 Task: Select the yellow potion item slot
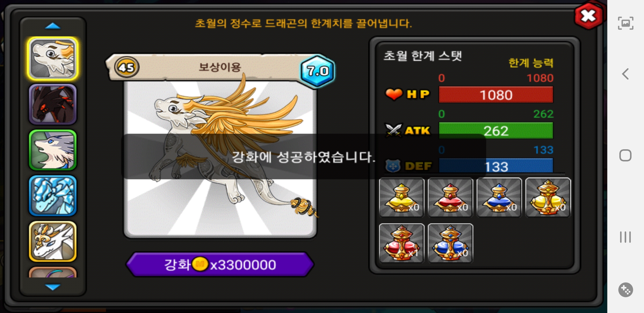point(402,197)
